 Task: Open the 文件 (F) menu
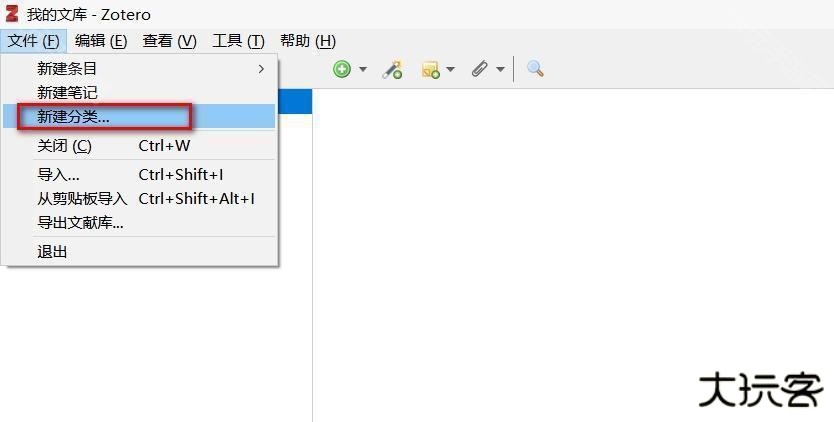tap(34, 41)
